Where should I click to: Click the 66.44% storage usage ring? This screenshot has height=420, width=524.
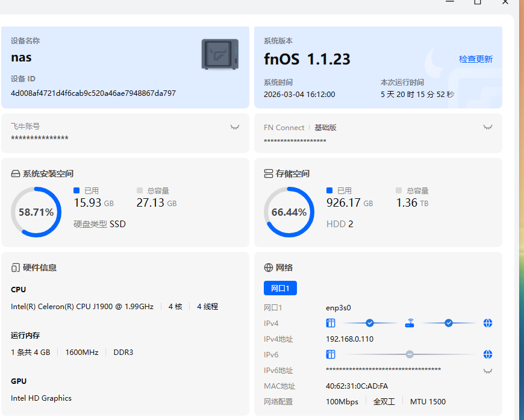pyautogui.click(x=289, y=212)
